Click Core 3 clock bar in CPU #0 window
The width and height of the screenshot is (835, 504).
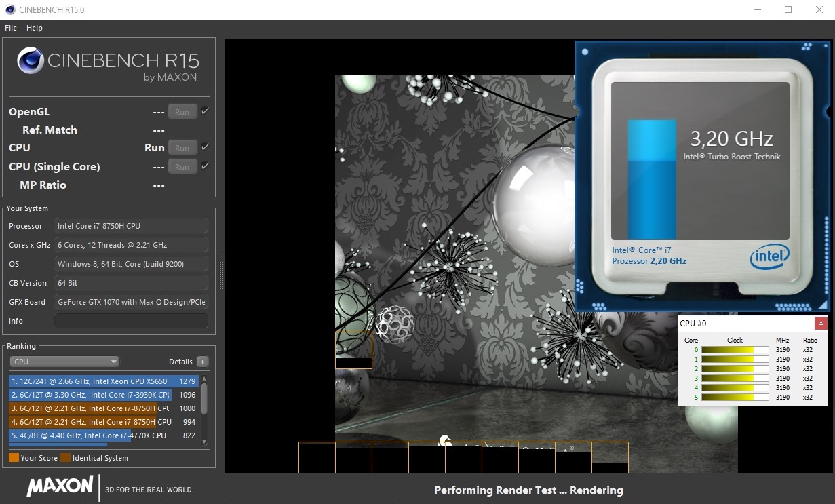735,379
